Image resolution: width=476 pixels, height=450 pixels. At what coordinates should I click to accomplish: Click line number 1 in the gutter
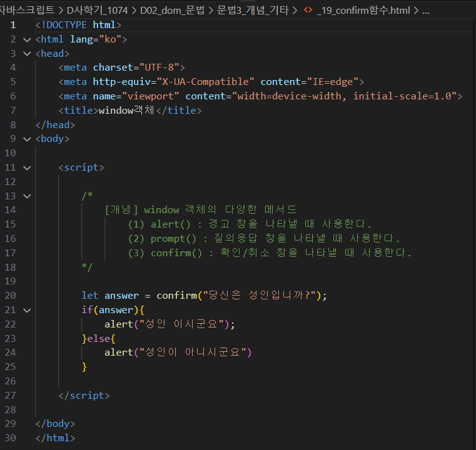[x=13, y=25]
